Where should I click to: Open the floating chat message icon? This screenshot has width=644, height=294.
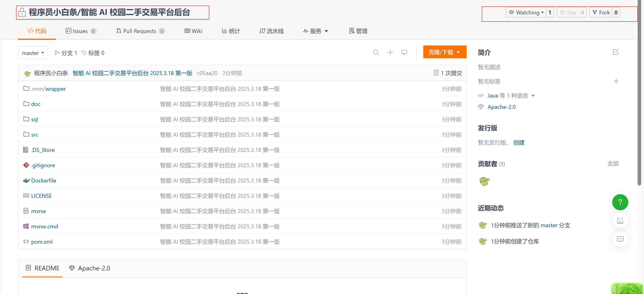(620, 239)
